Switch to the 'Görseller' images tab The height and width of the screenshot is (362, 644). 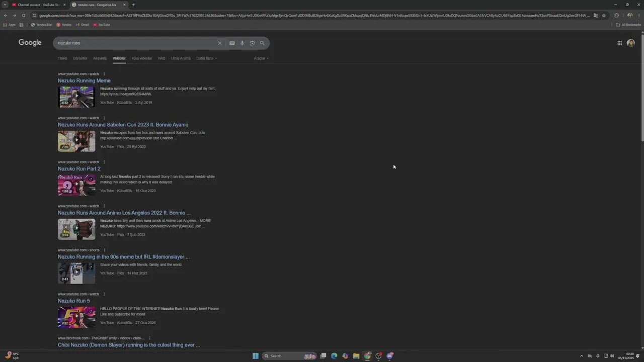pyautogui.click(x=80, y=58)
